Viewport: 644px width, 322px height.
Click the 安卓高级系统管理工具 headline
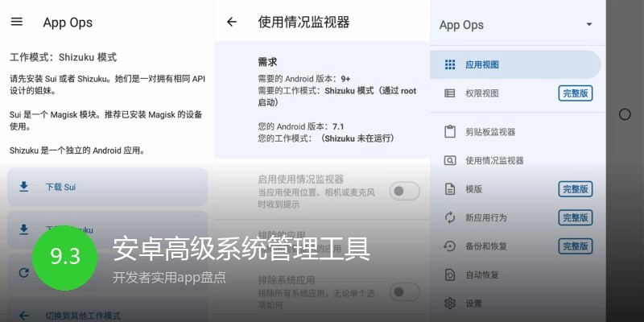click(242, 248)
